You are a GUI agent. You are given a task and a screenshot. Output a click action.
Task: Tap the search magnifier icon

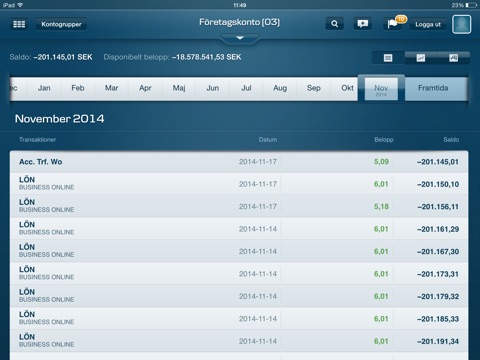tap(334, 24)
